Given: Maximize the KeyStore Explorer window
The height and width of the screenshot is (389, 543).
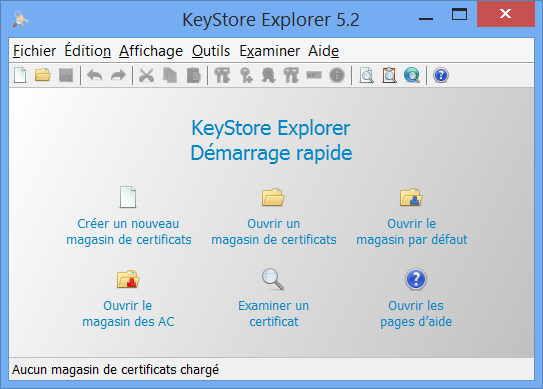Looking at the screenshot, I should pos(459,15).
